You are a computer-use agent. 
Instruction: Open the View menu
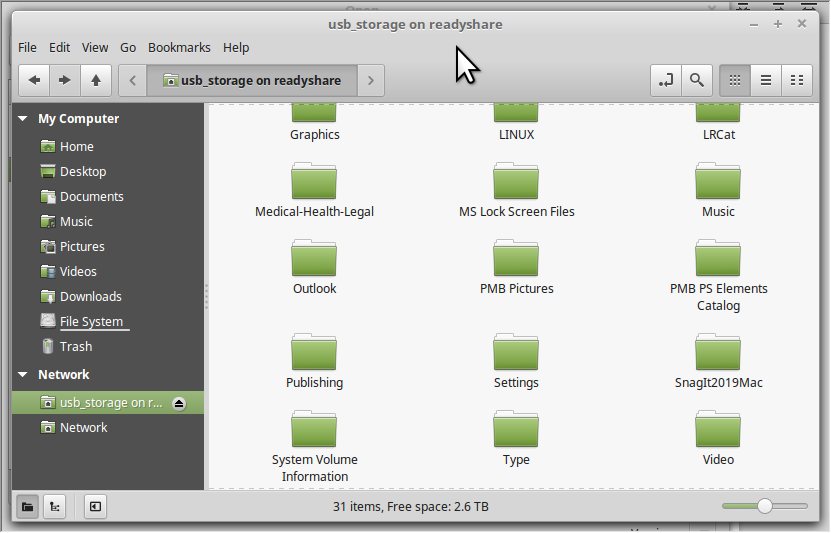click(95, 48)
